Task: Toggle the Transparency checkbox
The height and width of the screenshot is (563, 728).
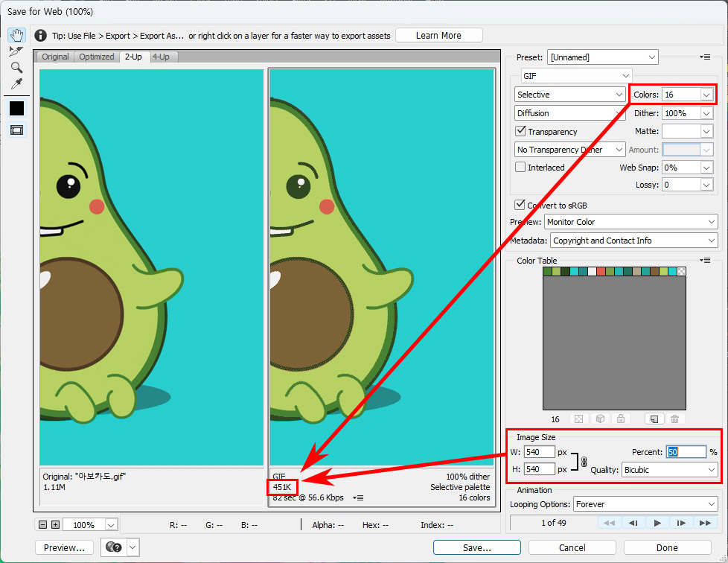Action: coord(520,131)
